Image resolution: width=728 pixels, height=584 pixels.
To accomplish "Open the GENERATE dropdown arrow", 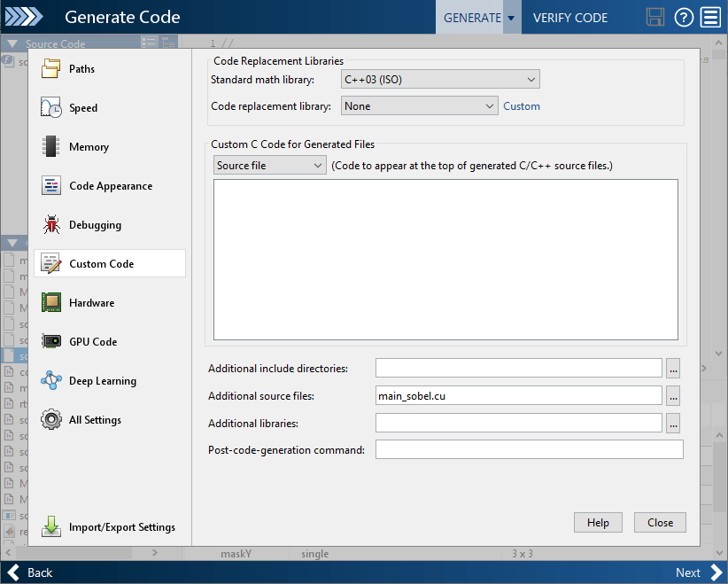I will tap(511, 18).
